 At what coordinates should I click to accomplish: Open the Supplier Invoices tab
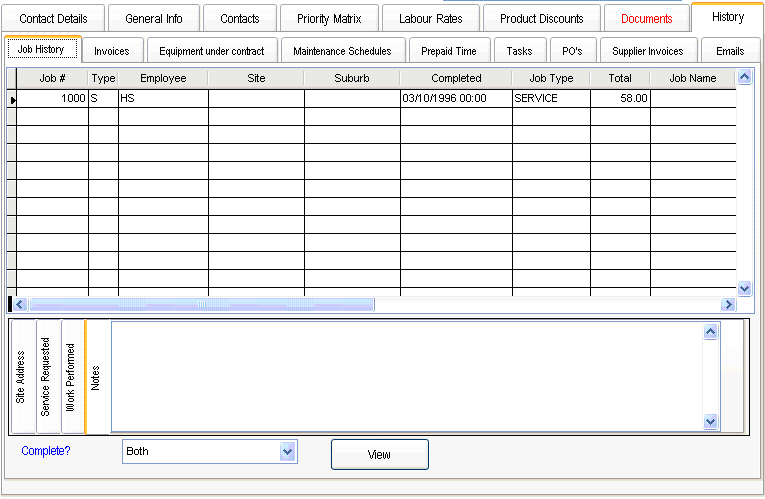coord(648,51)
